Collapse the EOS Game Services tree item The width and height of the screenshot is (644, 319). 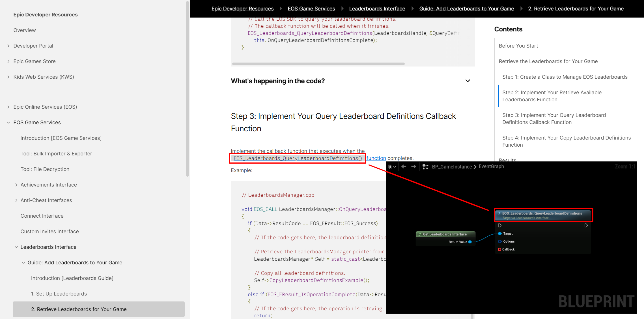pos(8,123)
